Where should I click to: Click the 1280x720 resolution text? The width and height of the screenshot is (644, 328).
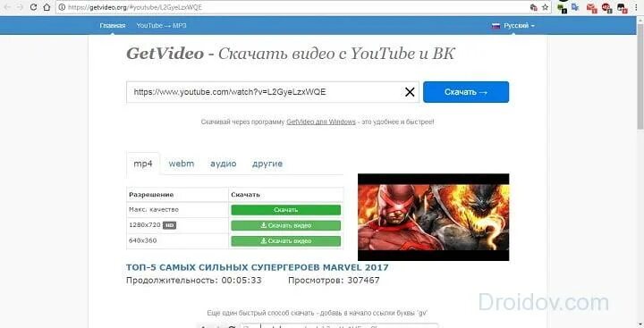click(145, 225)
